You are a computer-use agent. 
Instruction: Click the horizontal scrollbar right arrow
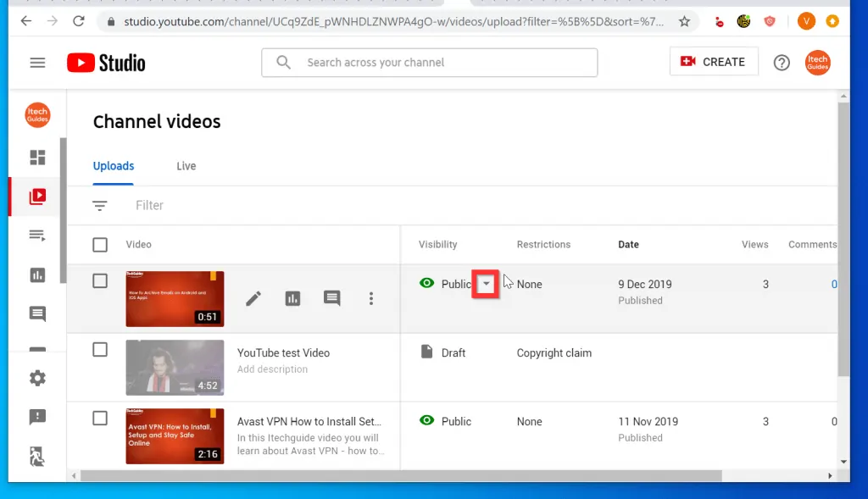[829, 476]
